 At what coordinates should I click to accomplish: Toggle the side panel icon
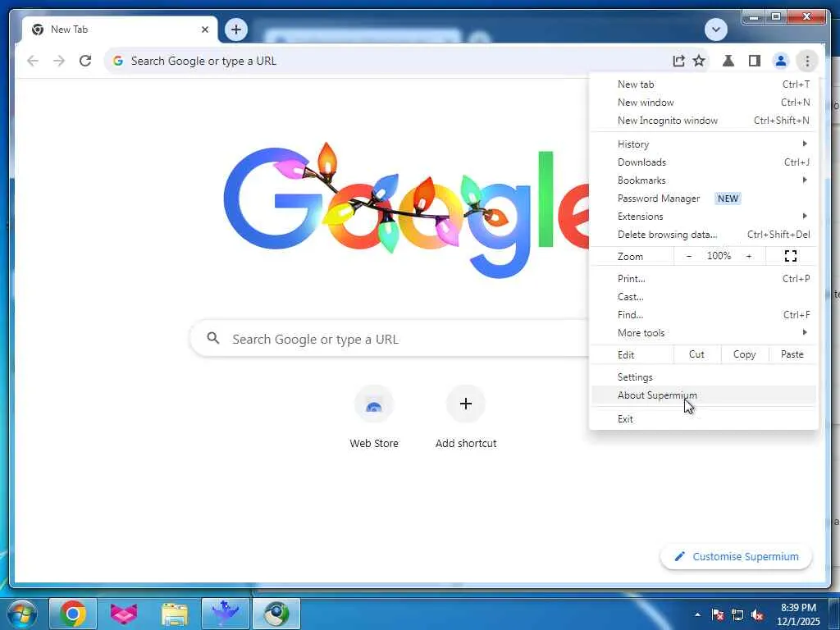(755, 61)
